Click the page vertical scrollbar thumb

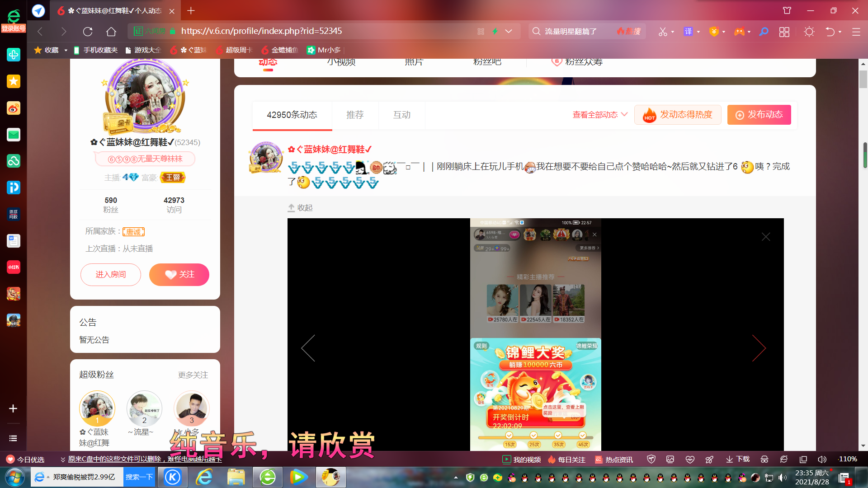[x=863, y=80]
